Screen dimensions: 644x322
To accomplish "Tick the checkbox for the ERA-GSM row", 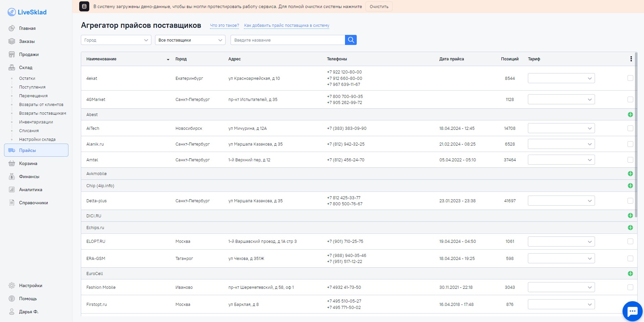I will [x=630, y=259].
